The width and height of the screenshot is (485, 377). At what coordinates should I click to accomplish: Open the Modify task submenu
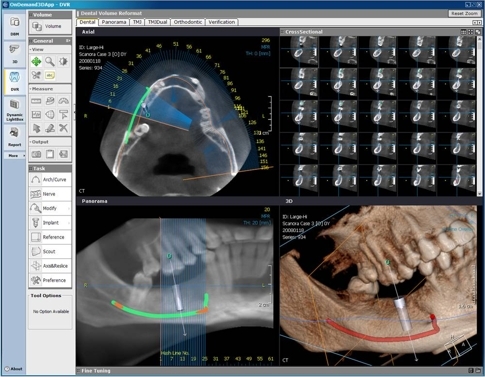(x=50, y=208)
